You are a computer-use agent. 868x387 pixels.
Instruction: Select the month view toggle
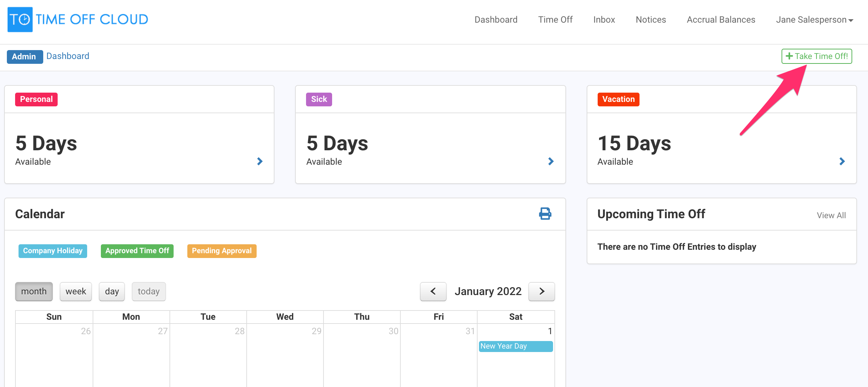(34, 291)
